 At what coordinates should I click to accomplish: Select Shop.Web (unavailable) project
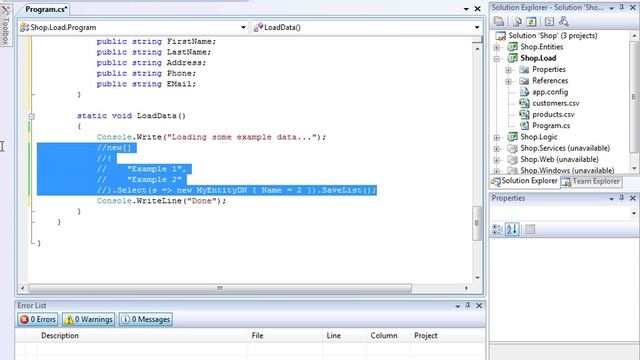(559, 159)
